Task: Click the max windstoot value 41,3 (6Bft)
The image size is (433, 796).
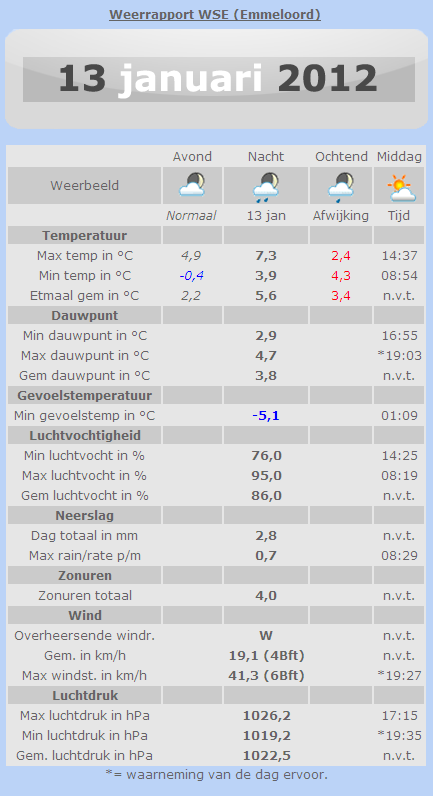Action: pyautogui.click(x=266, y=675)
